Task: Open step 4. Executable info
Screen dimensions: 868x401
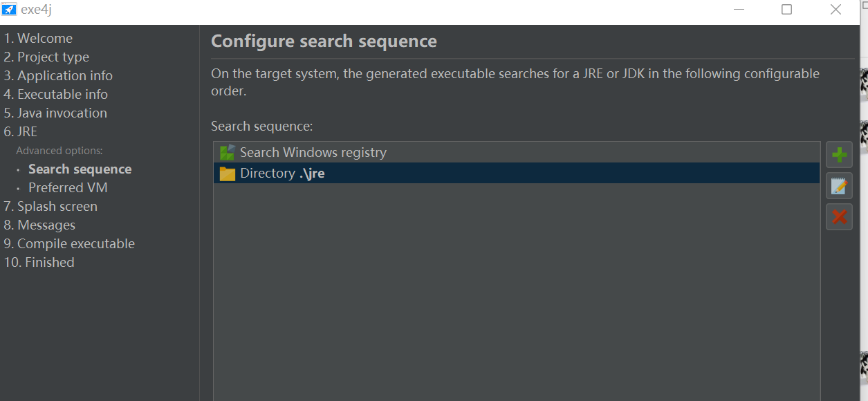Action: click(x=56, y=95)
